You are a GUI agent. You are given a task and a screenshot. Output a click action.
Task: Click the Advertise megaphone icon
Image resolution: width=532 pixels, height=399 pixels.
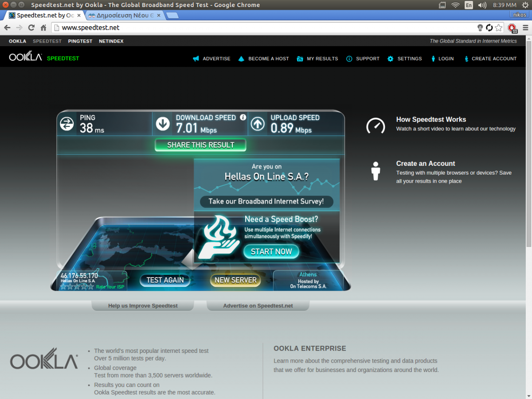coord(196,59)
